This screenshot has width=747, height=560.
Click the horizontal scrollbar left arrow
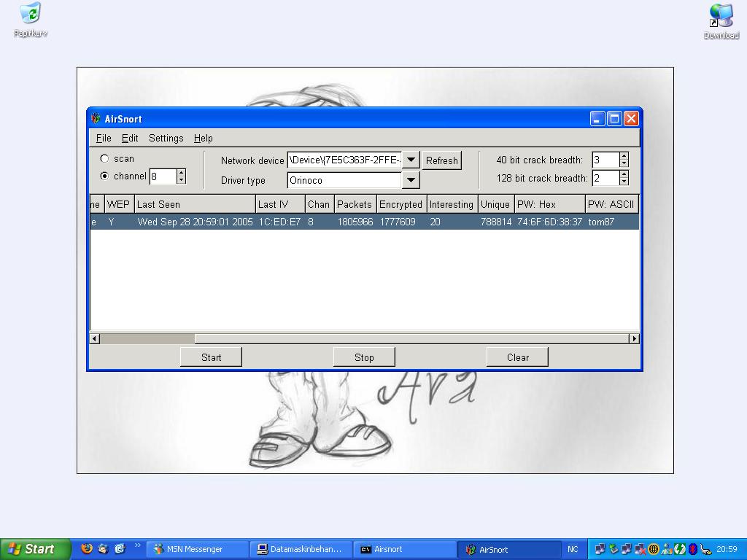pyautogui.click(x=94, y=338)
